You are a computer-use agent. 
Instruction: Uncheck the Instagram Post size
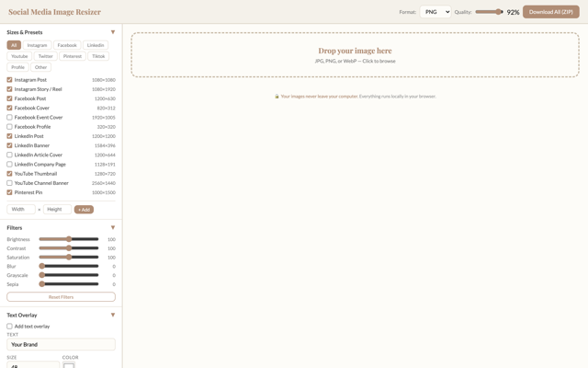[x=10, y=80]
